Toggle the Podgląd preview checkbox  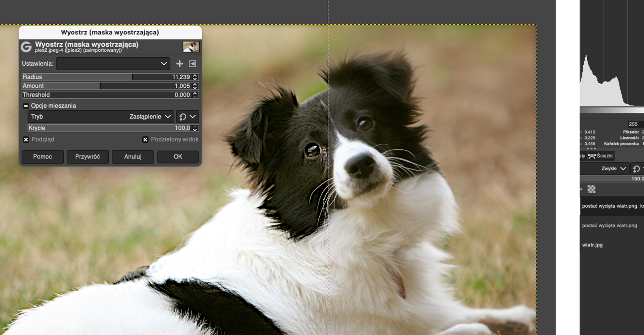pos(26,140)
